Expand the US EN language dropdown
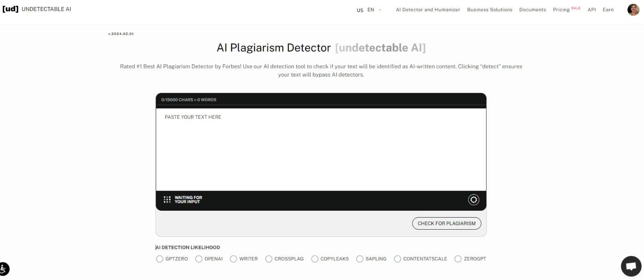The image size is (644, 280). 369,10
